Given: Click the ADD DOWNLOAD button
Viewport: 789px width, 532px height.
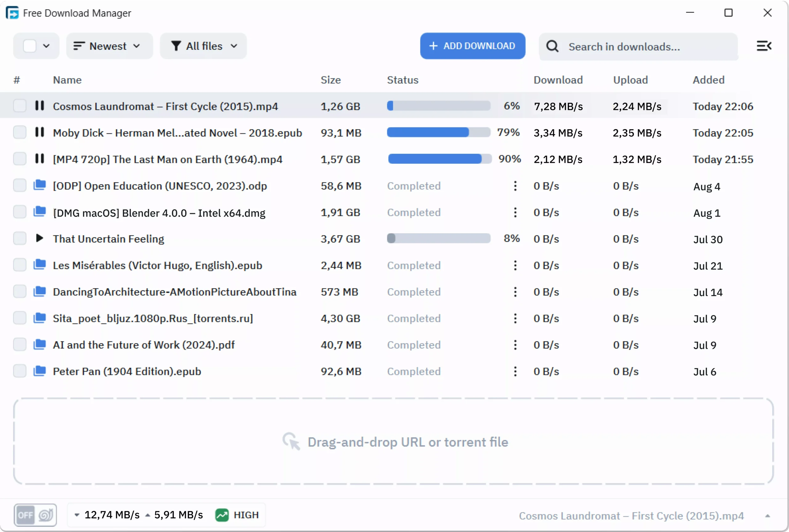Looking at the screenshot, I should 472,46.
